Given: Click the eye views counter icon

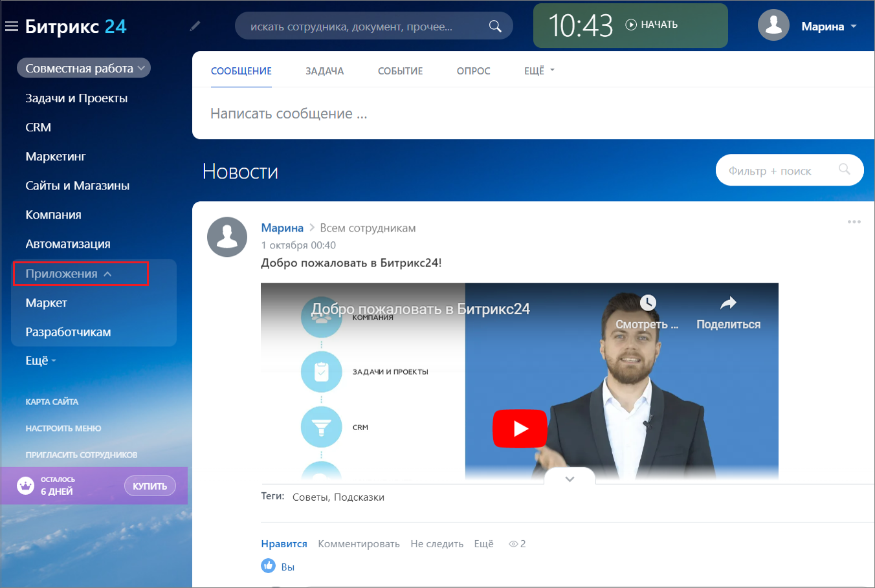Looking at the screenshot, I should [513, 544].
